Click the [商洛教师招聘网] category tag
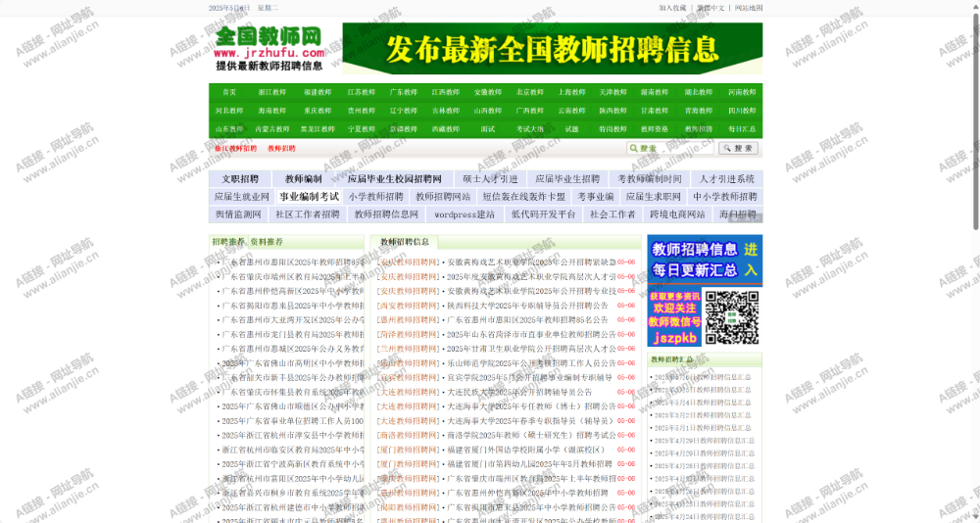 pyautogui.click(x=409, y=436)
